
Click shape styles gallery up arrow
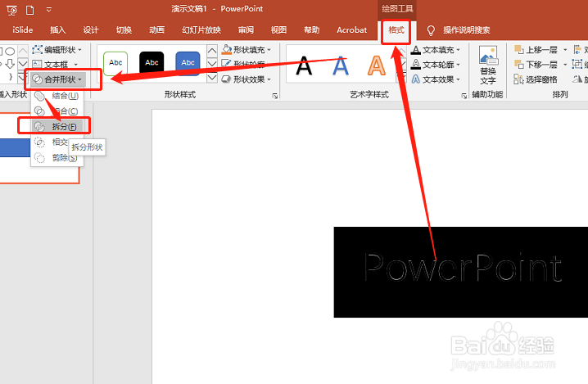click(212, 51)
